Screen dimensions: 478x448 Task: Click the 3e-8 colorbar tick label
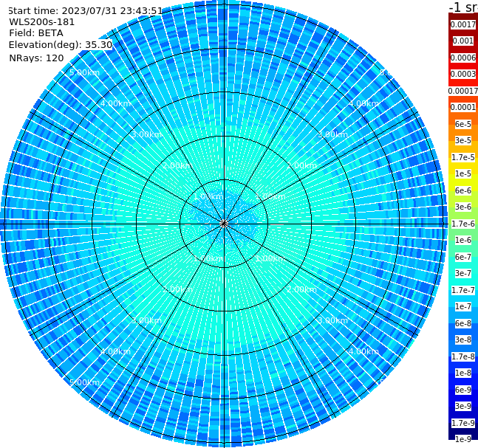pyautogui.click(x=463, y=340)
